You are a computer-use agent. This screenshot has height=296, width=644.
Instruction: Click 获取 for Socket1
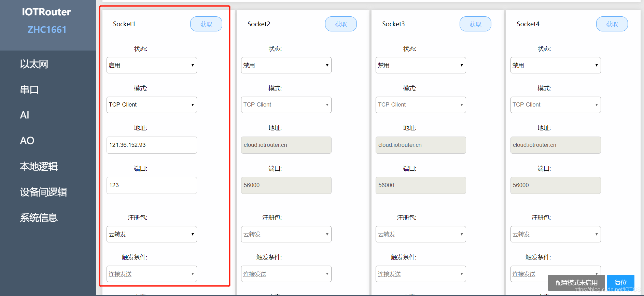click(206, 24)
